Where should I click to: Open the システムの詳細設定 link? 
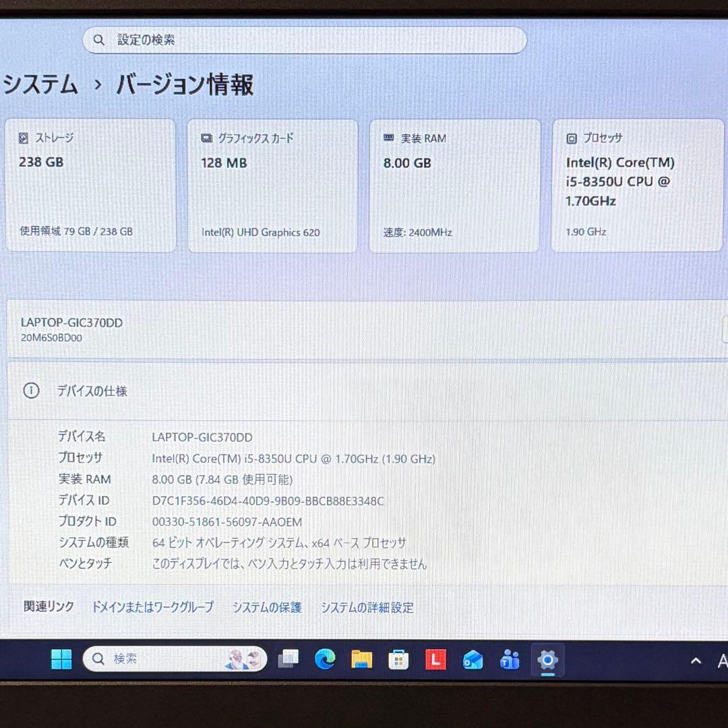368,607
